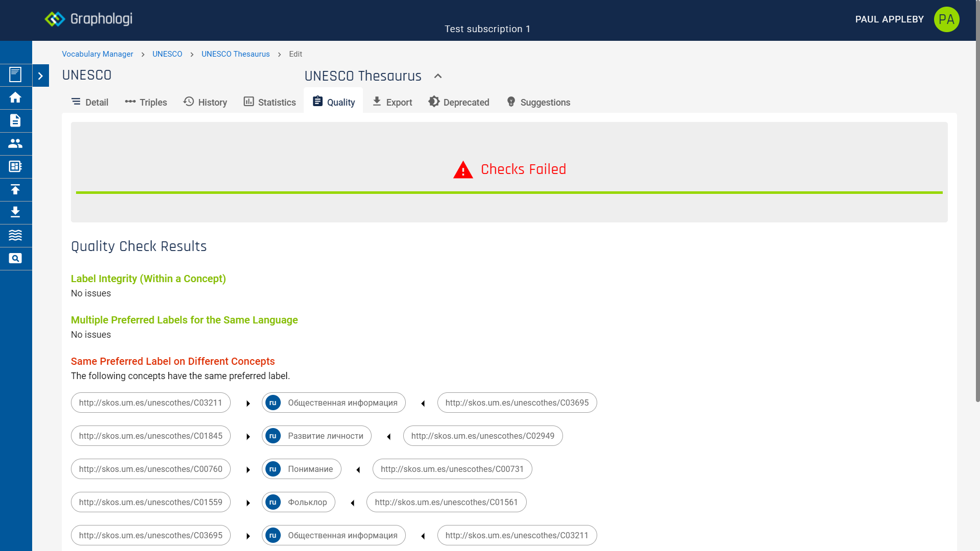Image resolution: width=980 pixels, height=551 pixels.
Task: Open the users group sidebar icon
Action: pos(15,144)
